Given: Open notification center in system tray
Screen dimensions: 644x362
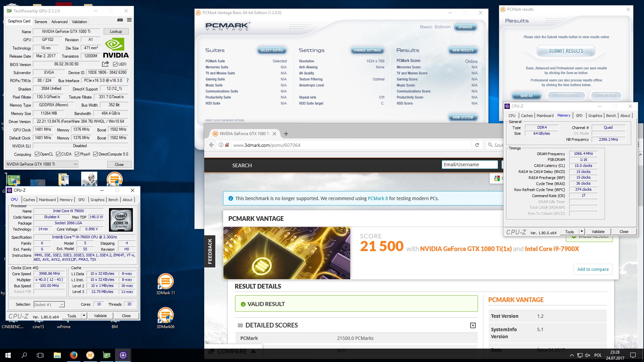Looking at the screenshot, I should (633, 355).
